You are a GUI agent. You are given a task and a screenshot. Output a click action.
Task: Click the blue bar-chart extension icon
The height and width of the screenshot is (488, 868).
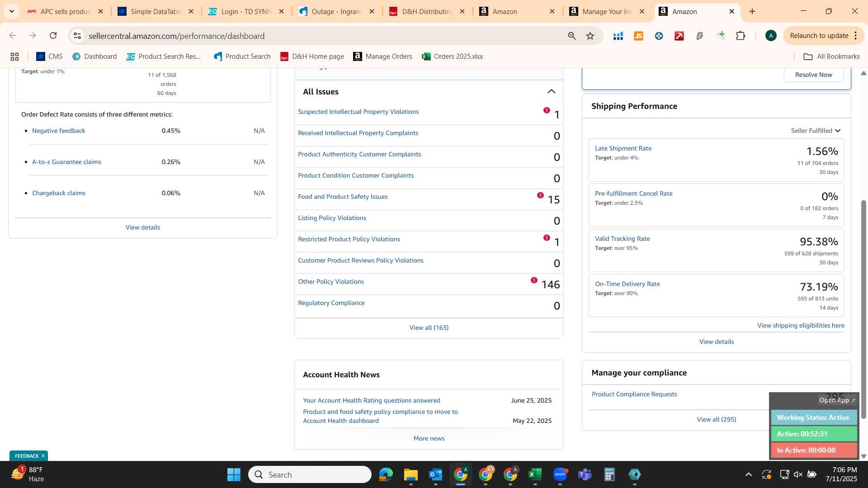pyautogui.click(x=618, y=36)
